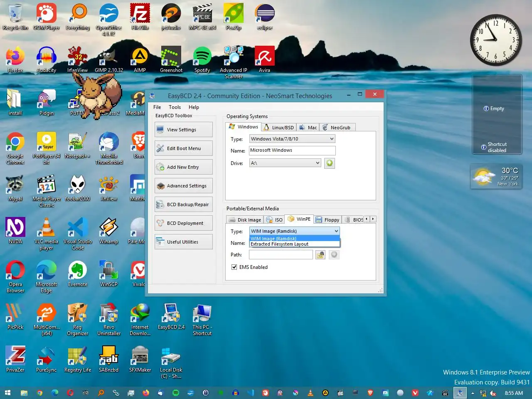Click the Windows Start button on taskbar

(7, 393)
